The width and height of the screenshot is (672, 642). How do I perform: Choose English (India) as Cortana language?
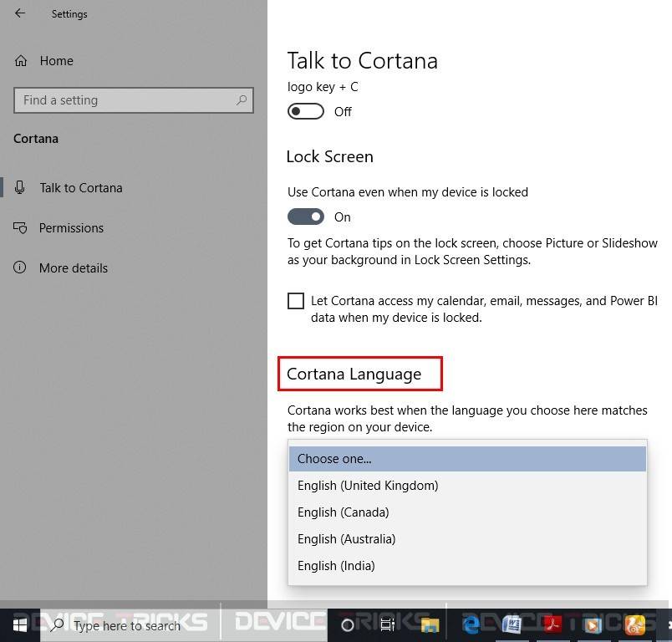click(x=336, y=565)
